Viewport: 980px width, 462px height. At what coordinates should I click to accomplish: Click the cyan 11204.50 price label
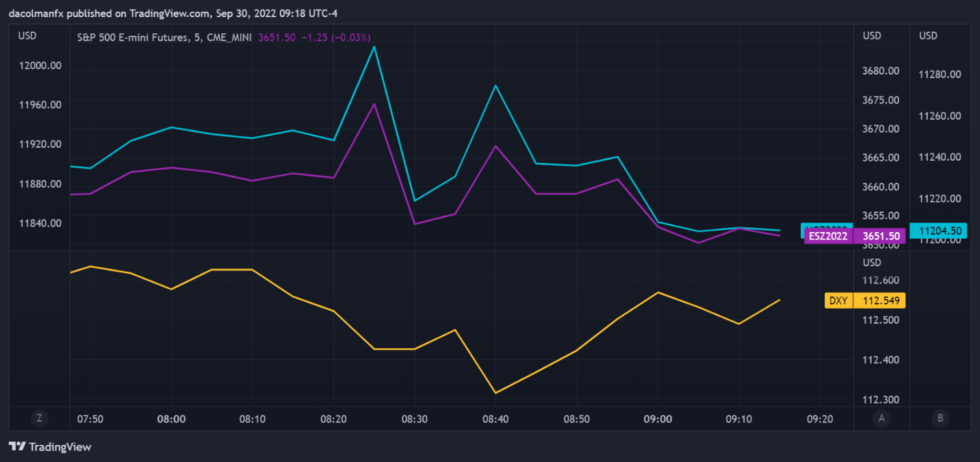click(938, 231)
